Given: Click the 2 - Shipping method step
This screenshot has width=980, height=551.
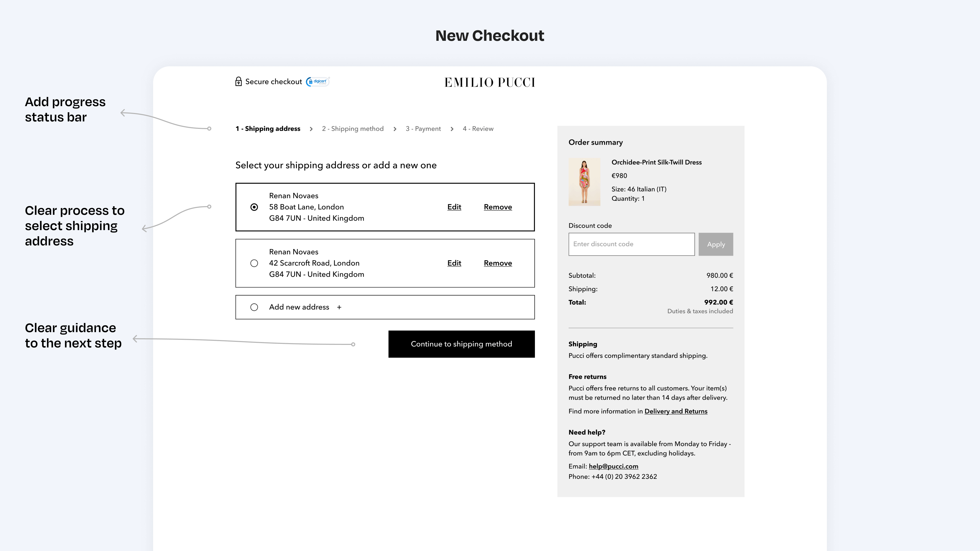Looking at the screenshot, I should point(353,129).
